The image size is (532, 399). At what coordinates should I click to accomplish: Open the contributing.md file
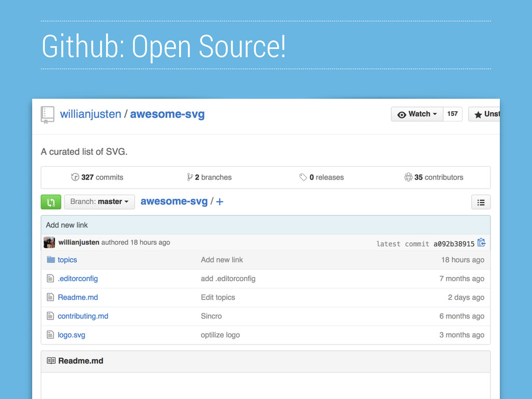tap(83, 316)
